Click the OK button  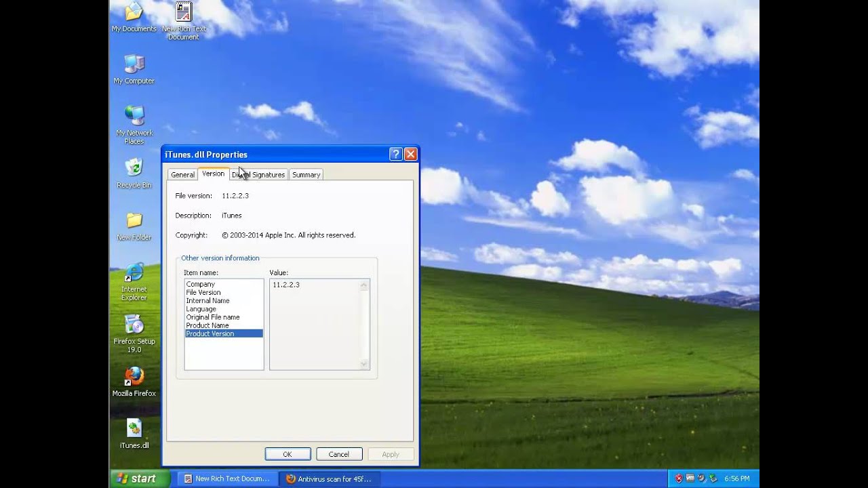point(288,454)
